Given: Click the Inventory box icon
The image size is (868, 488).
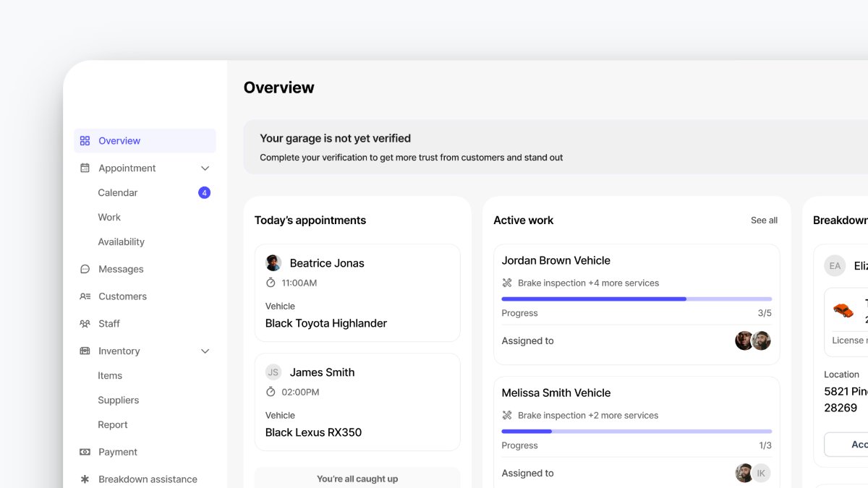Looking at the screenshot, I should (85, 351).
